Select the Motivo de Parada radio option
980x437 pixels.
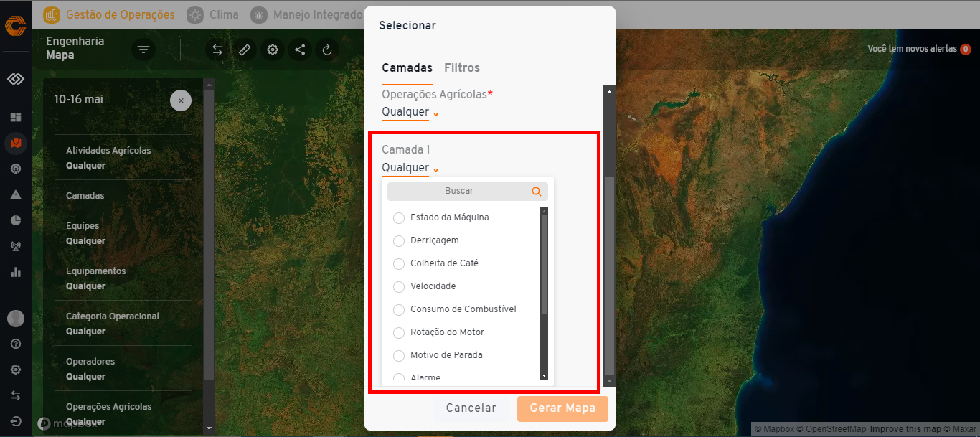click(399, 355)
